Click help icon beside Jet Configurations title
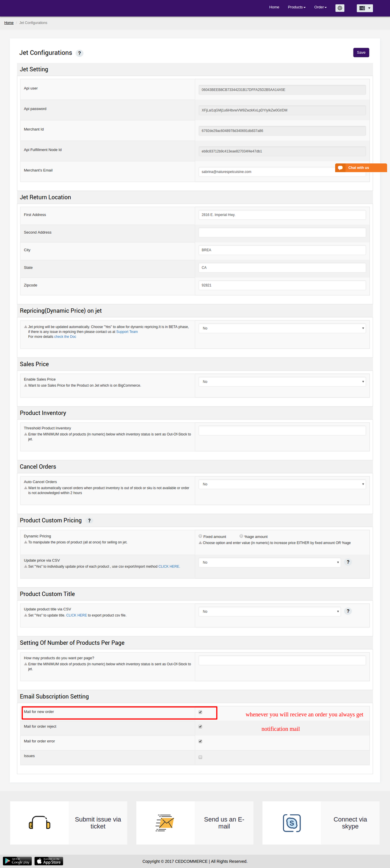The image size is (390, 868). (x=79, y=53)
